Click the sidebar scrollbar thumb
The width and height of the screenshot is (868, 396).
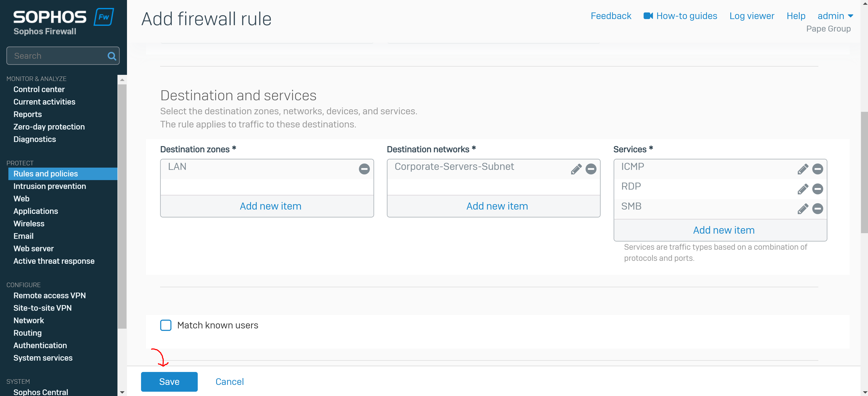(x=122, y=206)
